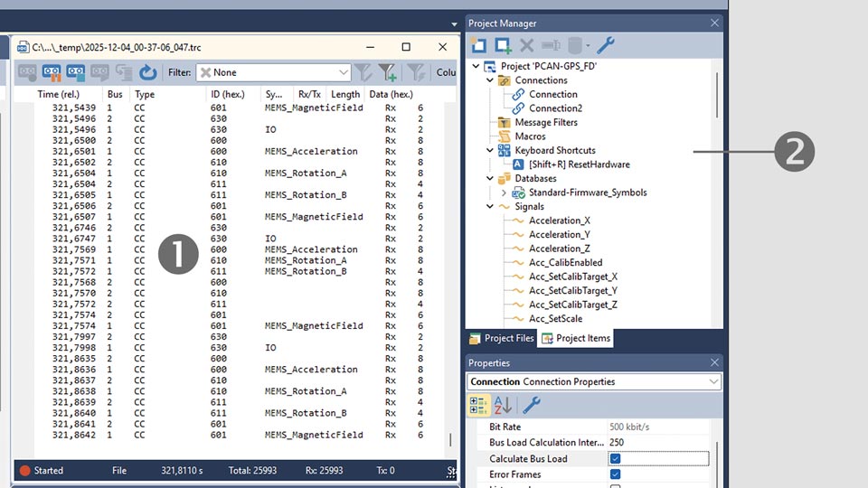Viewport: 868px width, 488px height.
Task: Switch to the Project Files tab
Action: click(x=502, y=338)
